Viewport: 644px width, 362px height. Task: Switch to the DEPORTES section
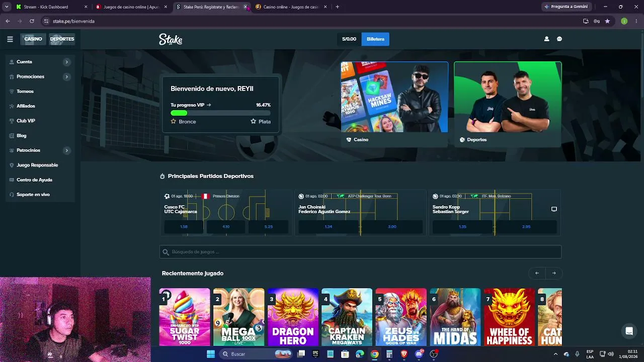coord(62,39)
